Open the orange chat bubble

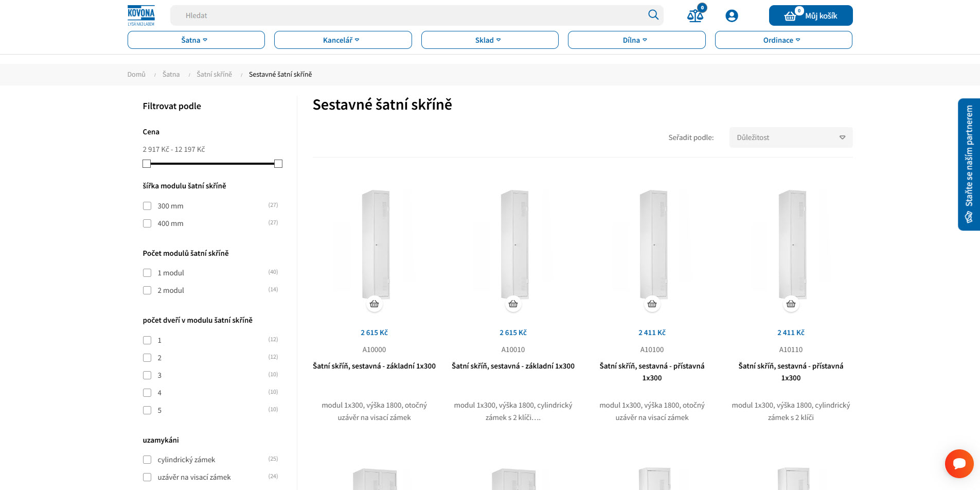tap(958, 463)
